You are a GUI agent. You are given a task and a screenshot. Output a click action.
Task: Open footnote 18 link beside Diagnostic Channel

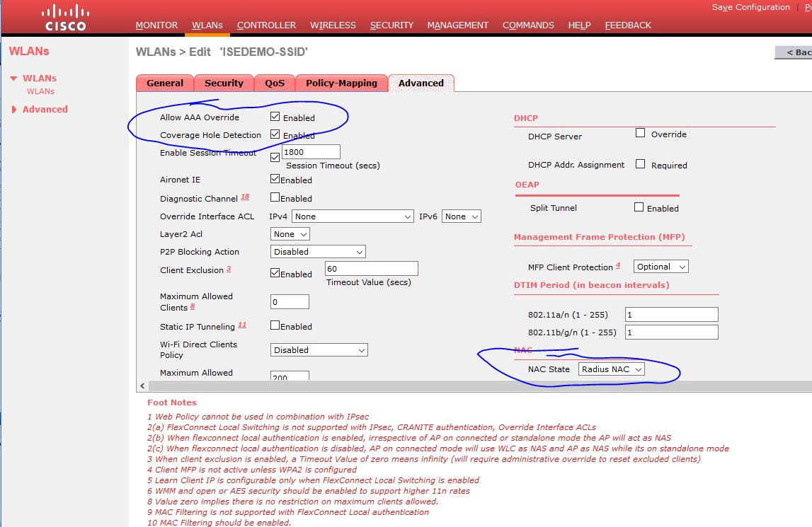click(x=245, y=197)
